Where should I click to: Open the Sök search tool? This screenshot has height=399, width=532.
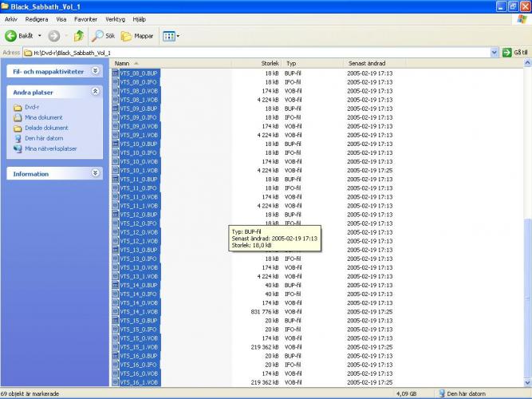coord(104,36)
